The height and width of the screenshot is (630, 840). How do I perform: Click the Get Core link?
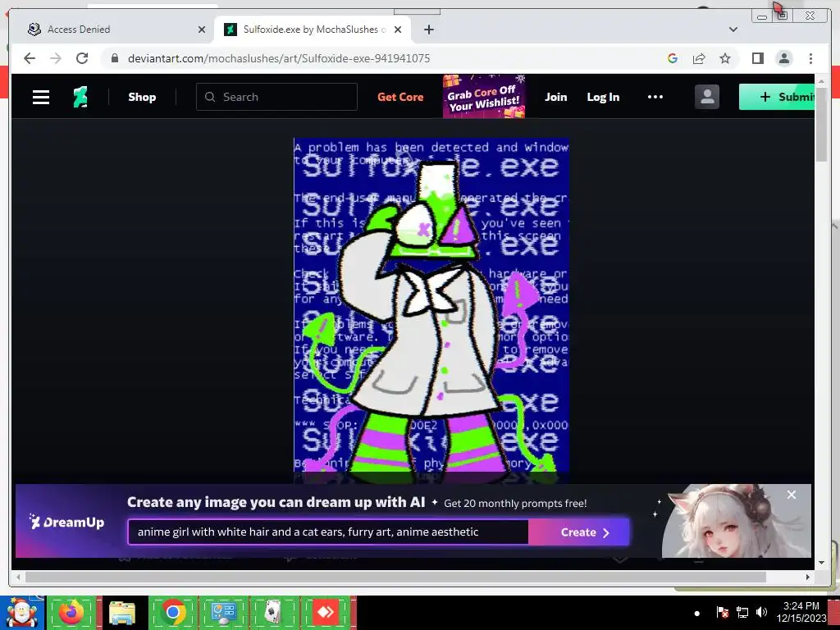click(x=400, y=97)
